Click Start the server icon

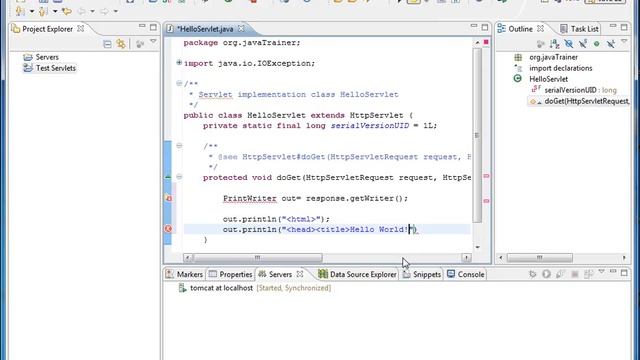(x=546, y=274)
